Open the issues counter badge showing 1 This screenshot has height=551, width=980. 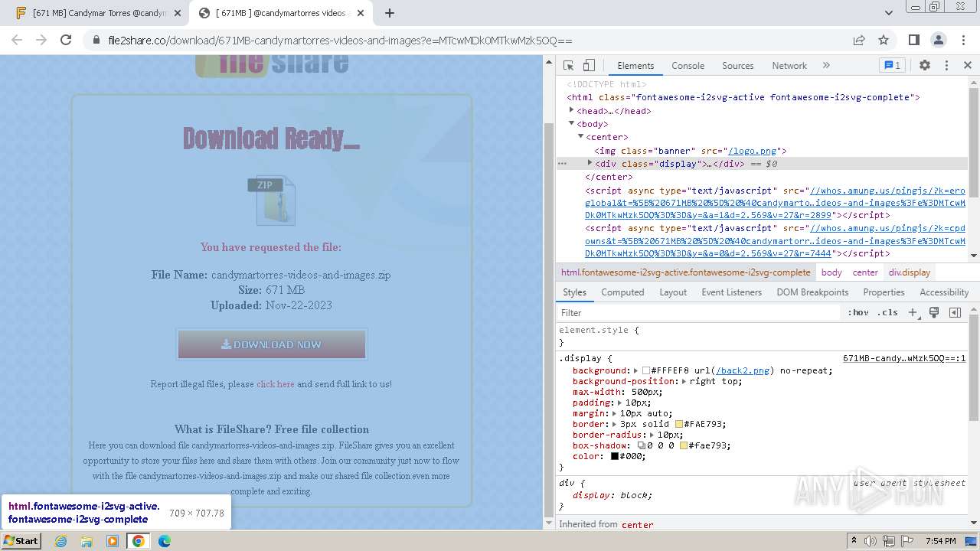point(892,66)
